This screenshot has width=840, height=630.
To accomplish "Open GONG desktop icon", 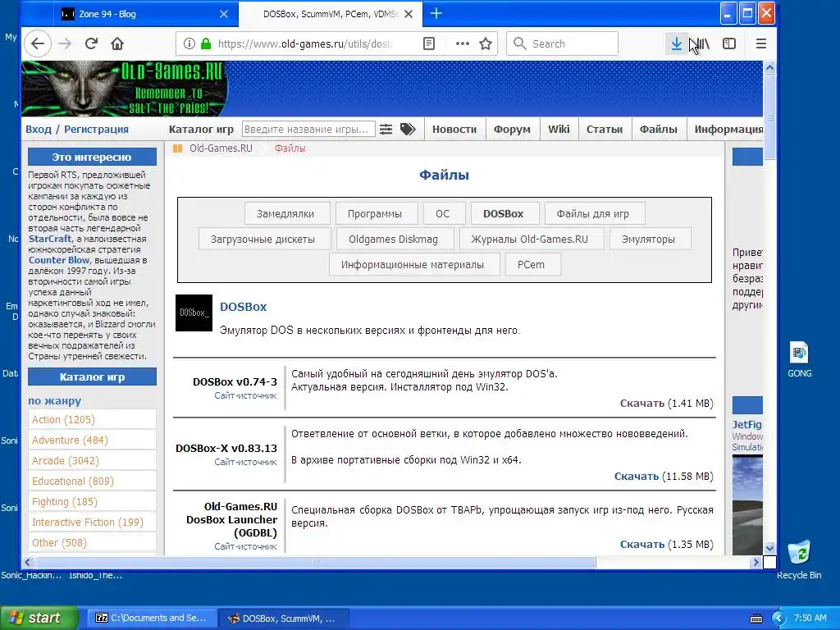I will tap(799, 359).
